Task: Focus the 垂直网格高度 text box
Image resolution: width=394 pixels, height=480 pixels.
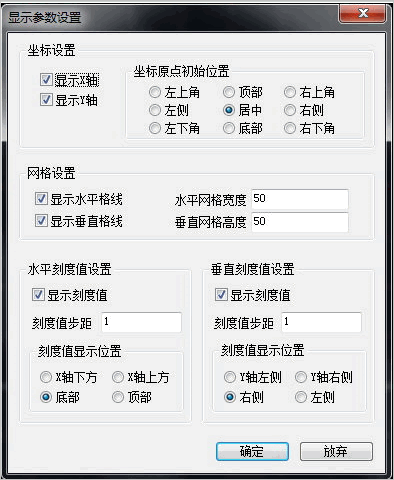Action: coord(300,222)
